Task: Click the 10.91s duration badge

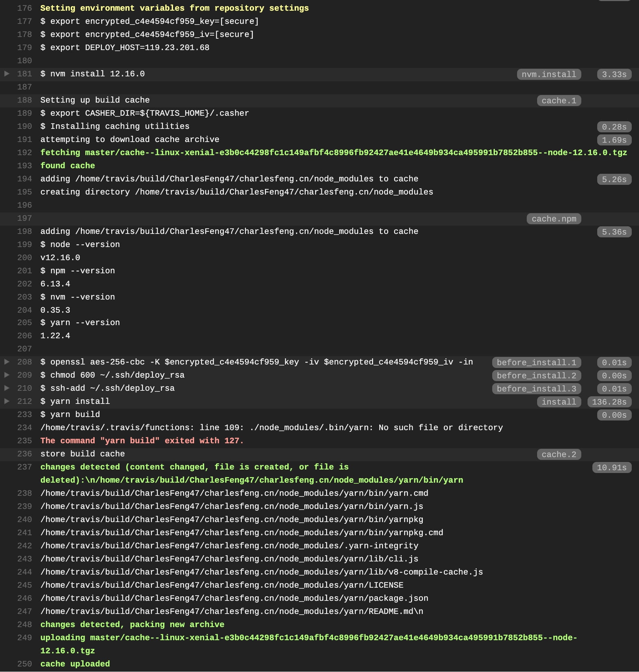Action: (x=611, y=467)
